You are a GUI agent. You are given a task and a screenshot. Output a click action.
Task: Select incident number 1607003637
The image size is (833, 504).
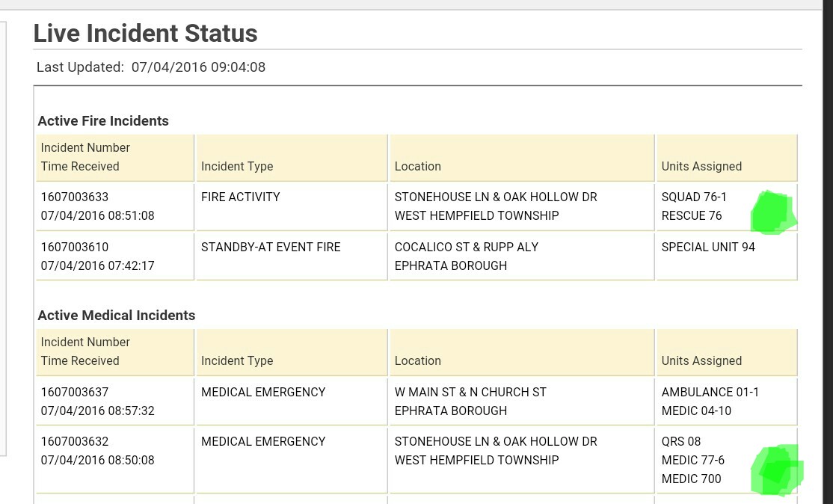point(75,392)
